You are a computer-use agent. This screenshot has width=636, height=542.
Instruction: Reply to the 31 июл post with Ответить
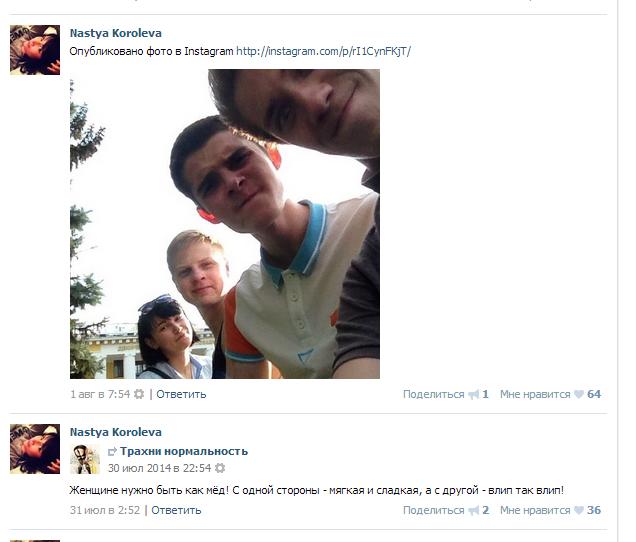[176, 510]
